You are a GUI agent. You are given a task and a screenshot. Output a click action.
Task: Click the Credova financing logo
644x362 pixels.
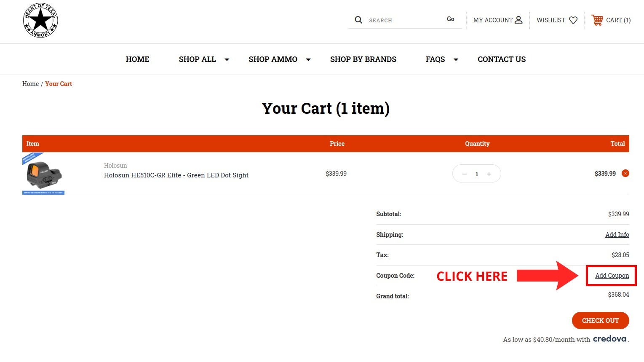tap(609, 339)
